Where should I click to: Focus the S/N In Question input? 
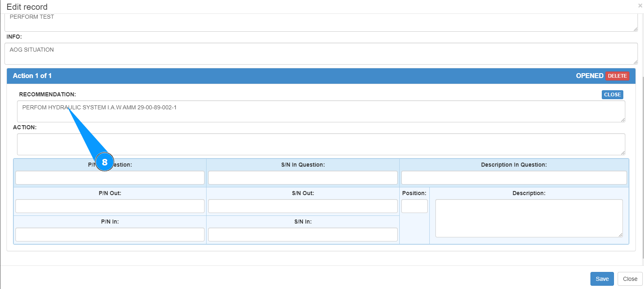tap(303, 178)
